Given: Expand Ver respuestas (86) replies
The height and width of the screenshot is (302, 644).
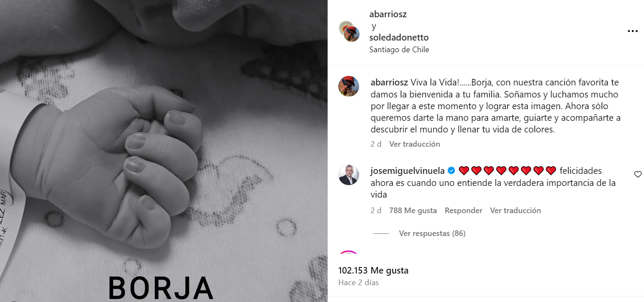Looking at the screenshot, I should [432, 233].
